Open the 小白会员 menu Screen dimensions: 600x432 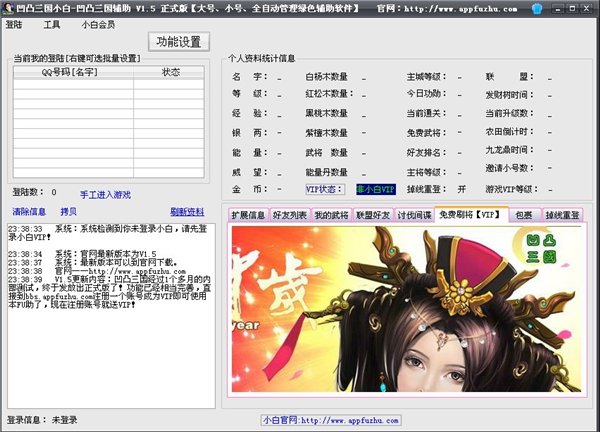pyautogui.click(x=98, y=25)
